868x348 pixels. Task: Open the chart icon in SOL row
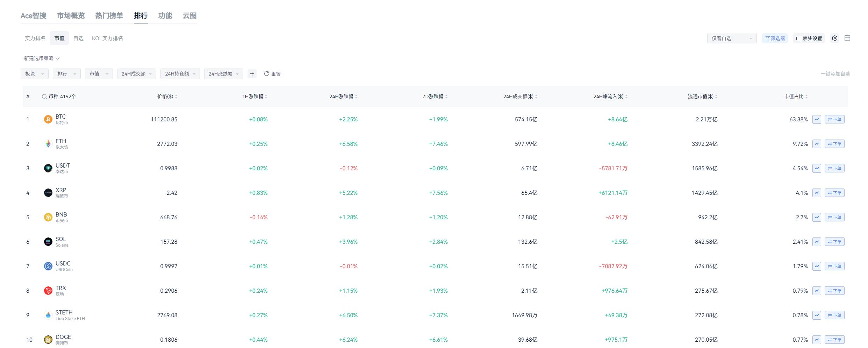point(817,242)
